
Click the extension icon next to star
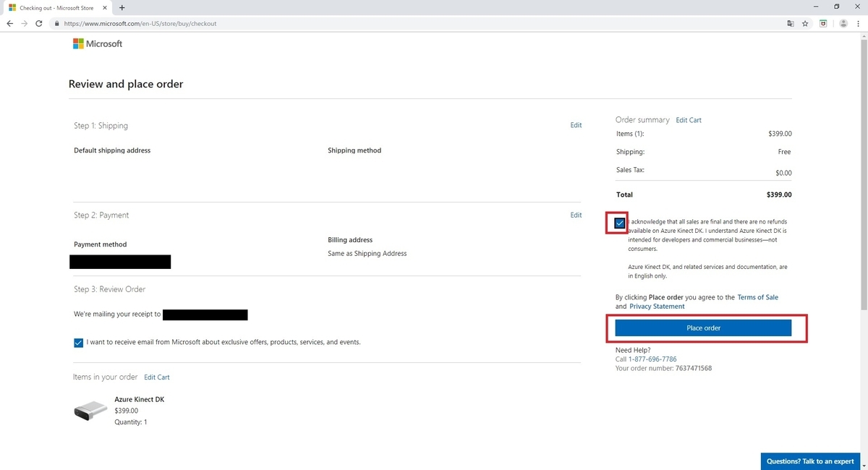pos(823,23)
